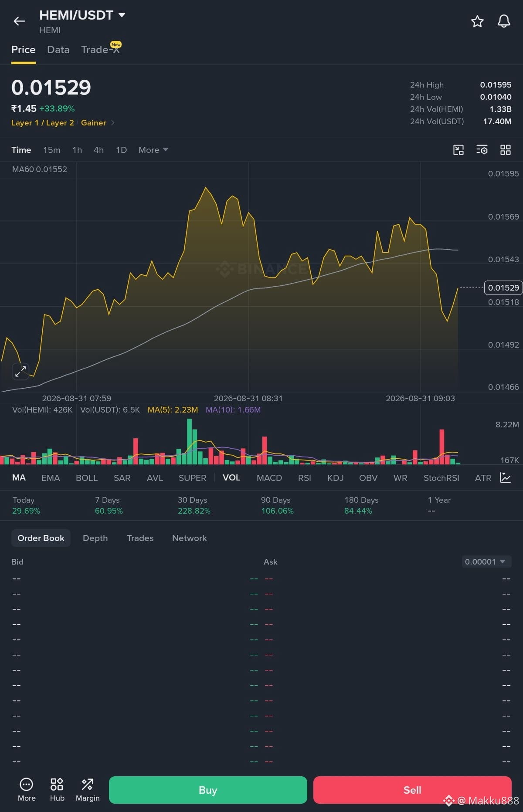Switch to the Depth tab

pyautogui.click(x=95, y=538)
